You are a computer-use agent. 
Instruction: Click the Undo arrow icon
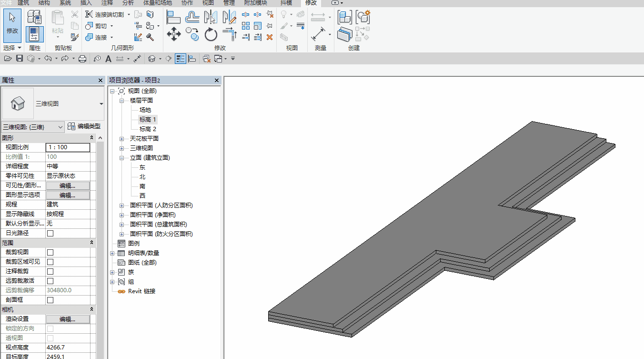coord(48,59)
